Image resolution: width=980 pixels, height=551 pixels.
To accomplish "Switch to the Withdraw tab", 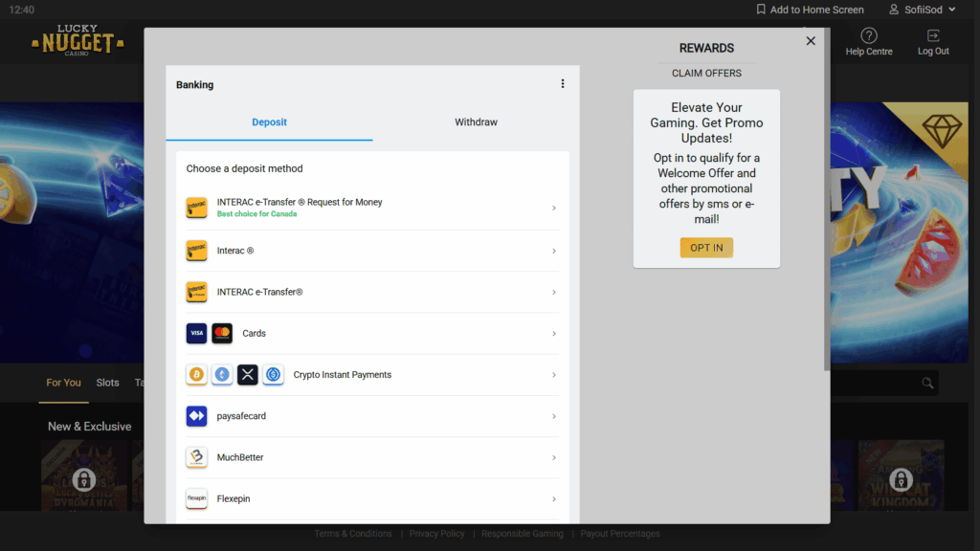I will [x=476, y=122].
